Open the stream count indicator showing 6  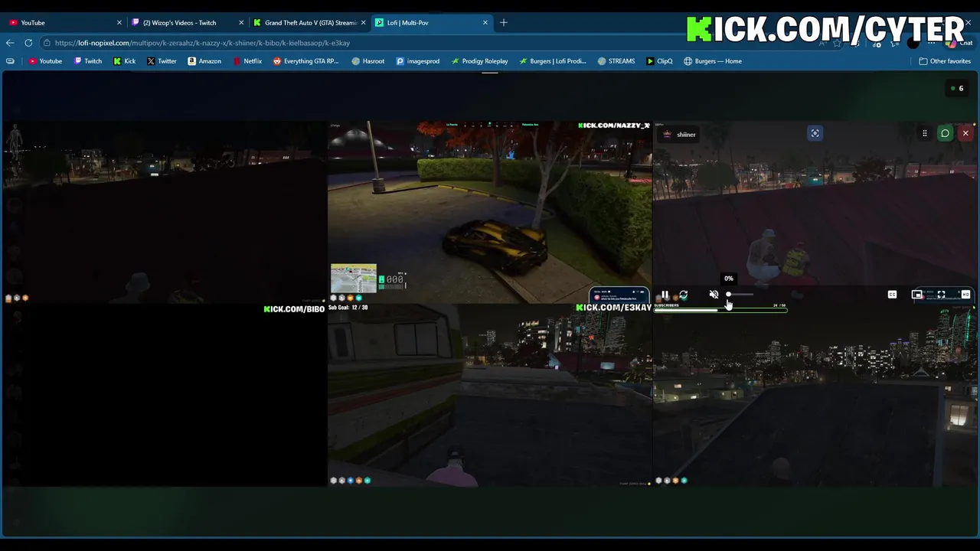[956, 88]
